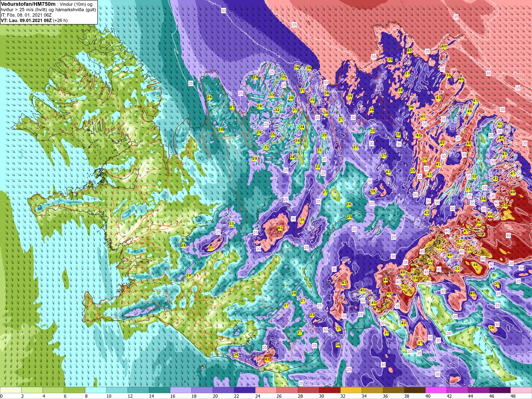Select the '48' legend scale label

(513, 396)
